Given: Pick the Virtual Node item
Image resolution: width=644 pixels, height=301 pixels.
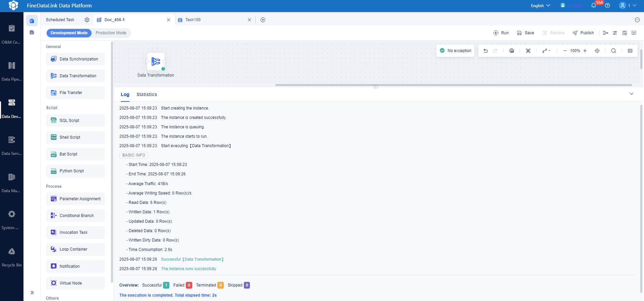Looking at the screenshot, I should coord(75,283).
